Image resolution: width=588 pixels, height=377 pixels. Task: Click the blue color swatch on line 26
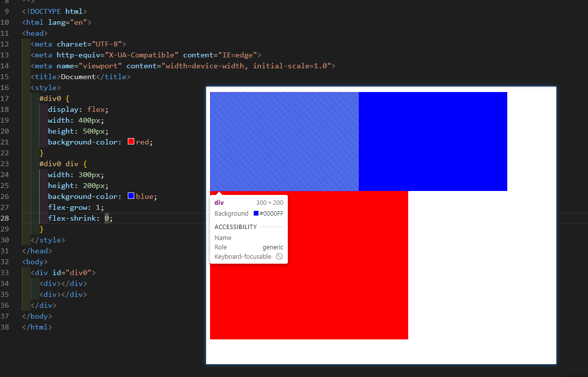coord(131,196)
